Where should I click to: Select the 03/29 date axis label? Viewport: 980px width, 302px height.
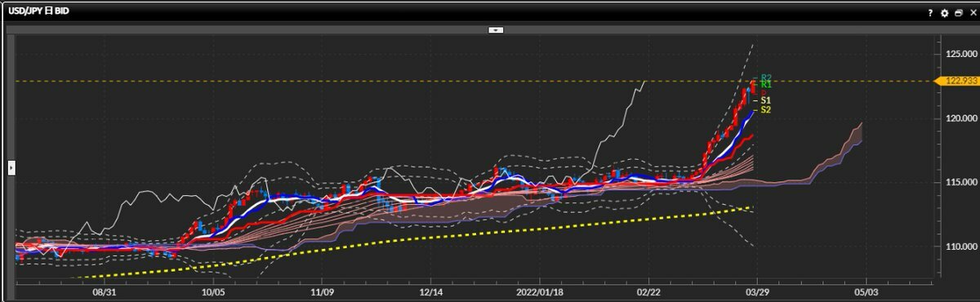757,291
